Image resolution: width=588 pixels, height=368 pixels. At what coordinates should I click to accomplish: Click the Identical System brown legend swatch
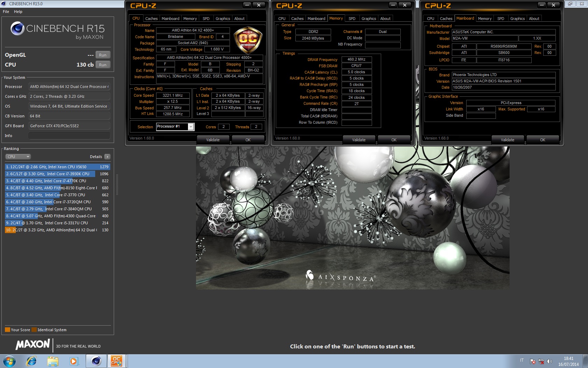click(x=34, y=330)
